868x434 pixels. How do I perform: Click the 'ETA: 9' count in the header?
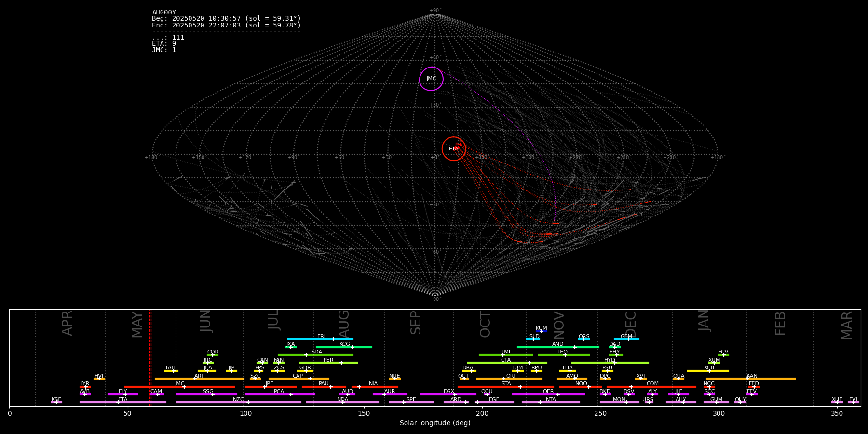pos(164,44)
